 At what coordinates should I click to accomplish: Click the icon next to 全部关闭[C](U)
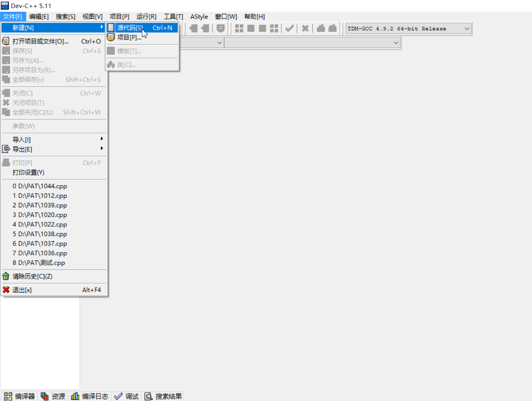click(6, 112)
